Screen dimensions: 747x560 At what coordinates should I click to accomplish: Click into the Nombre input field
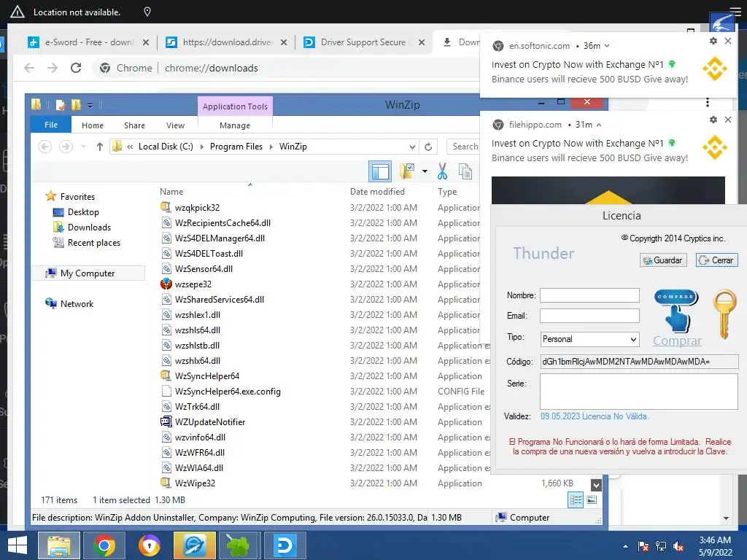(x=589, y=295)
